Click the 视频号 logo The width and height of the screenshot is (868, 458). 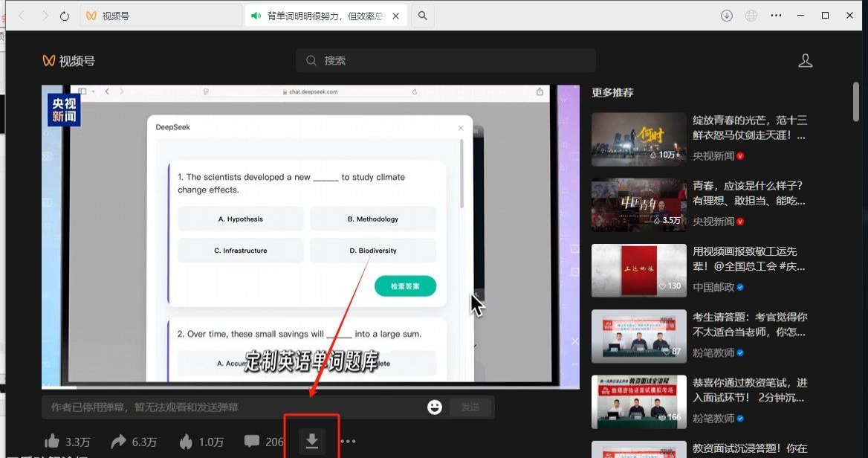68,60
